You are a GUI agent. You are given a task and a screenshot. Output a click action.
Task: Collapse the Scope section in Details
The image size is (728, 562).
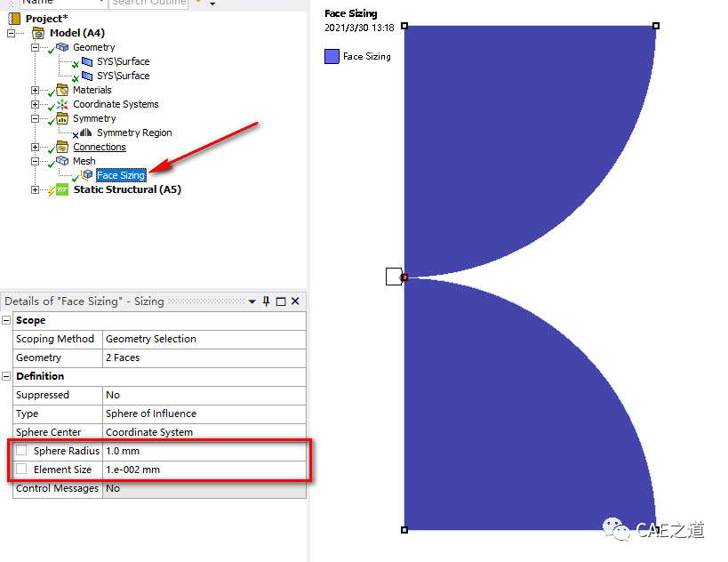coord(6,320)
